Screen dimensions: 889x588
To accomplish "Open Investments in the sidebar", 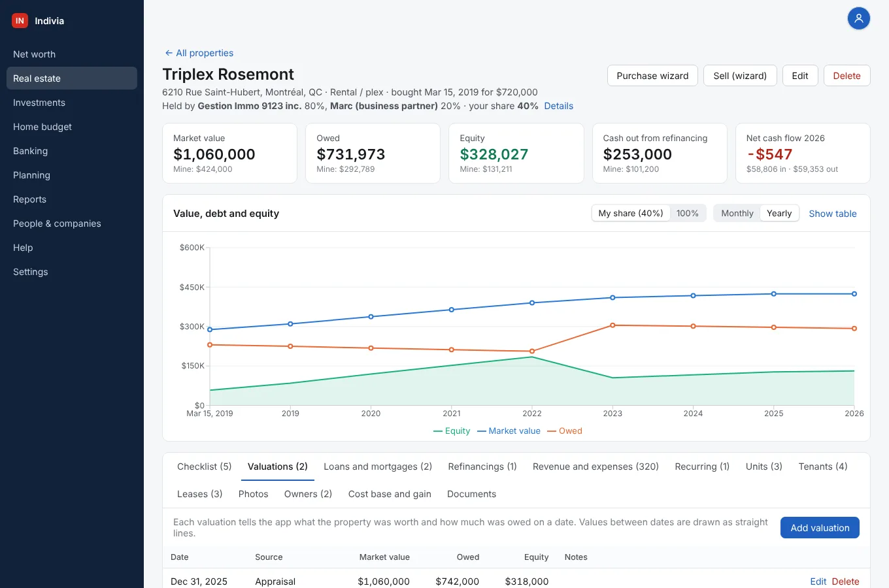I will click(x=72, y=103).
